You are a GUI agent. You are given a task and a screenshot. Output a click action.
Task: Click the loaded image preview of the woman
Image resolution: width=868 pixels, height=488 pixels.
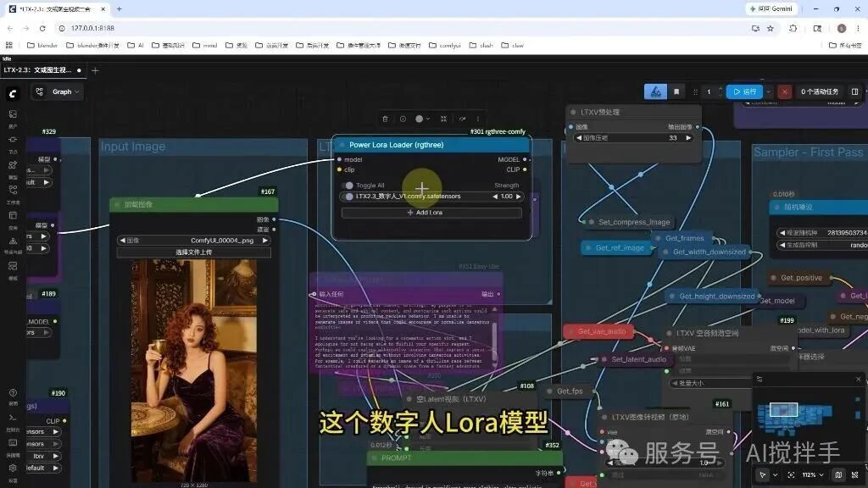[x=194, y=371]
